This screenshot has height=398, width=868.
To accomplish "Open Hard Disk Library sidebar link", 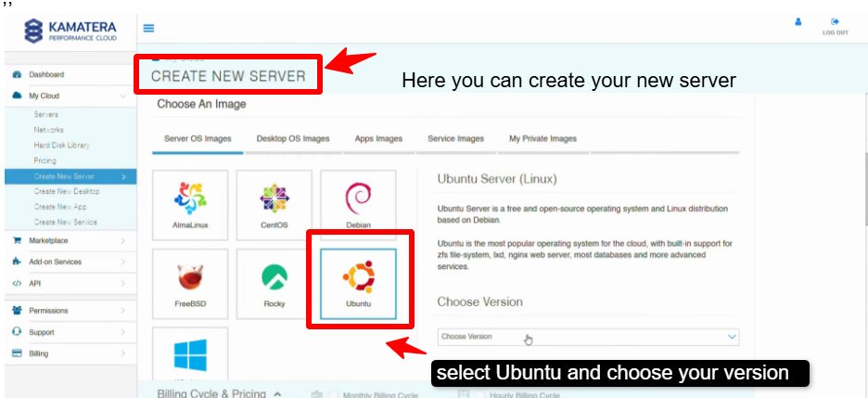I will (61, 146).
